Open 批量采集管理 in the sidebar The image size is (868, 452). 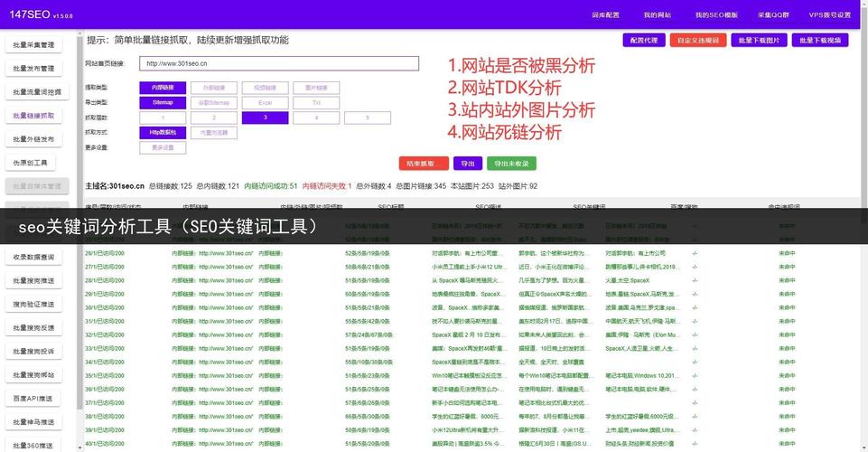pos(33,45)
